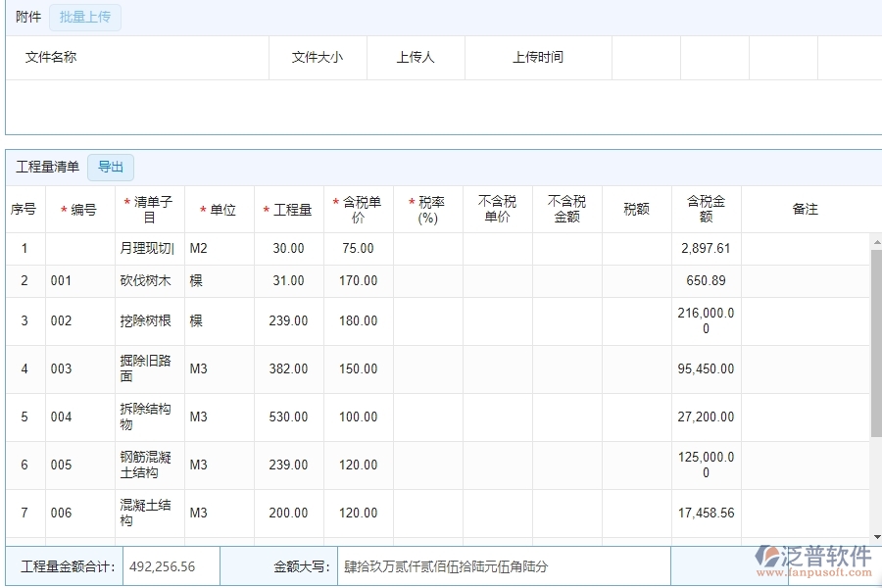Click the 上传时间 column header
This screenshot has width=882, height=588.
[x=537, y=57]
